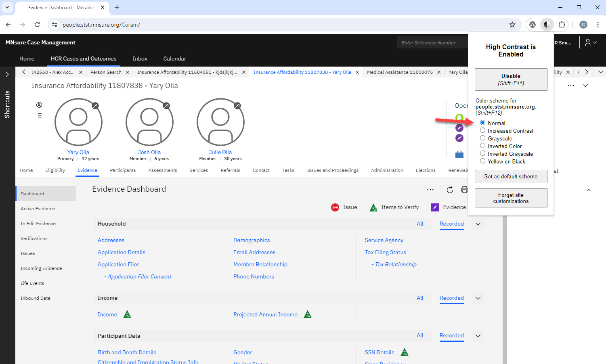Screen dimensions: 606x364
Task: Collapse the Participant Data section chevron
Action: (478, 336)
